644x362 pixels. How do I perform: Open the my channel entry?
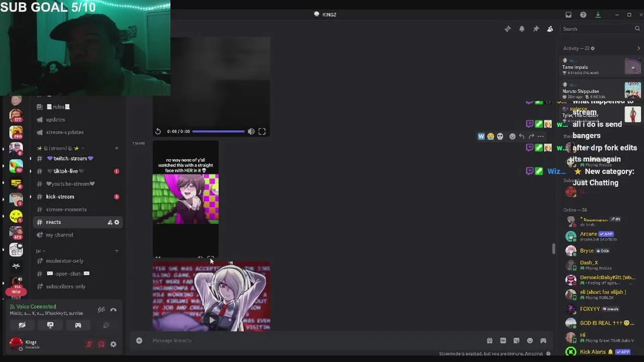(59, 235)
